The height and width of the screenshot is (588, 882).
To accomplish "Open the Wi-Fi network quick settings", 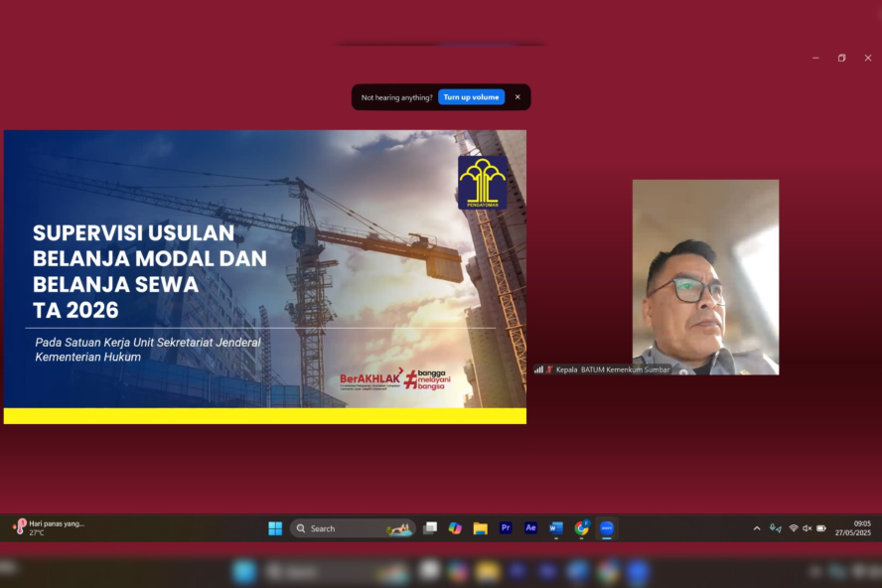I will [794, 528].
